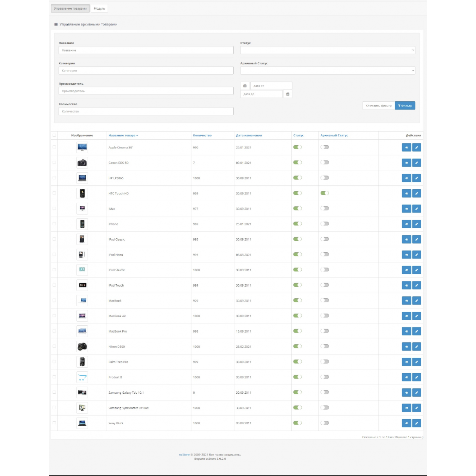Disable archive status toggle for HTC Touch HD
This screenshot has width=476, height=476.
(x=325, y=193)
